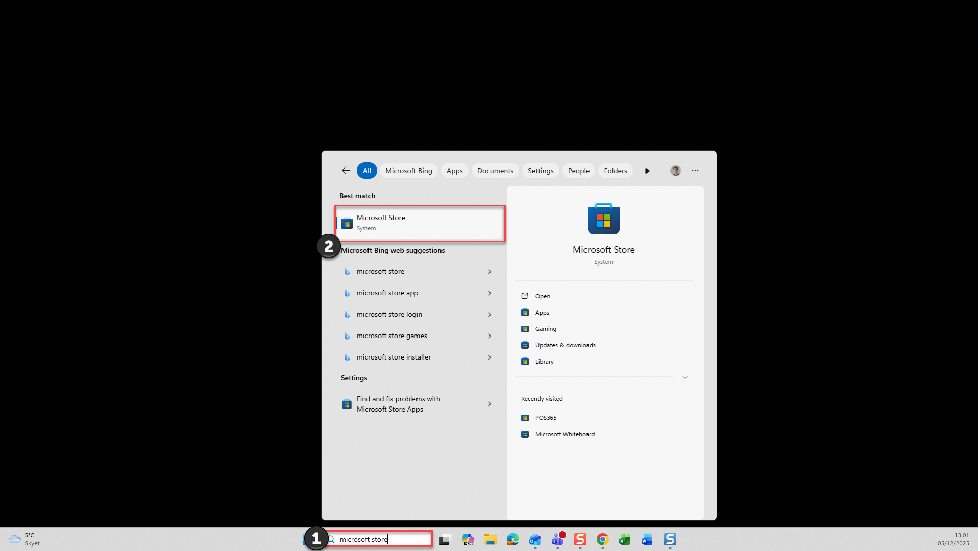This screenshot has width=980, height=551.
Task: Open the Microsoft Store best match result
Action: tap(420, 223)
